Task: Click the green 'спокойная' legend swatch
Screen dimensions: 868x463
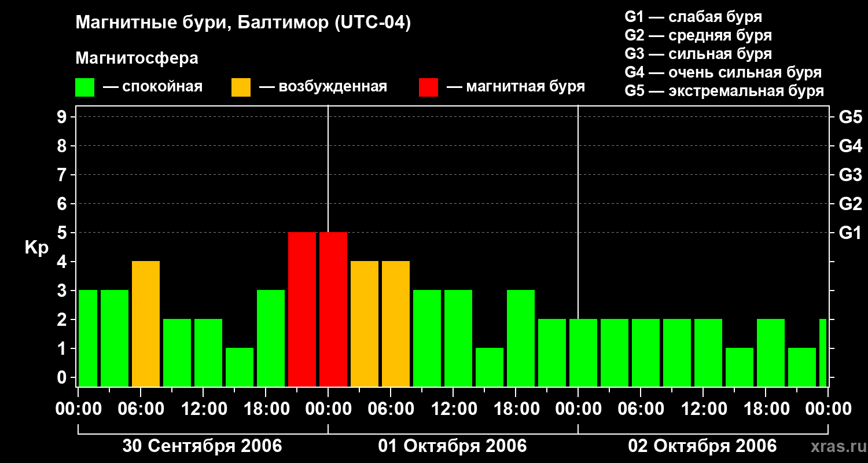Action: click(85, 87)
